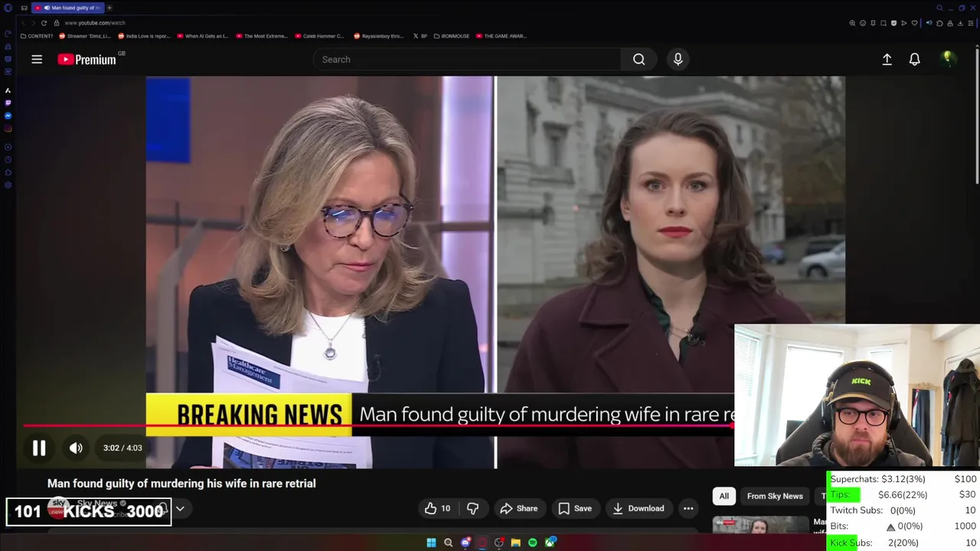Take a snapshot with the capture icon

[883, 23]
